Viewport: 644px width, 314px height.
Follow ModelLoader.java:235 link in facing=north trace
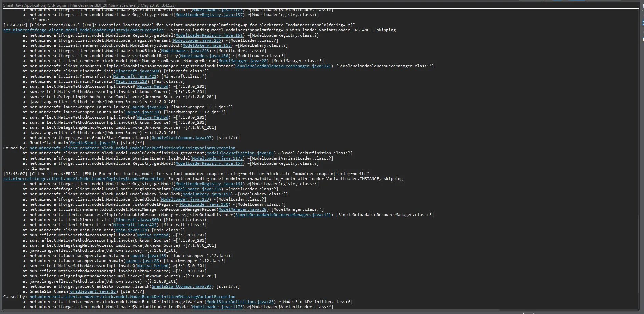[x=197, y=189]
